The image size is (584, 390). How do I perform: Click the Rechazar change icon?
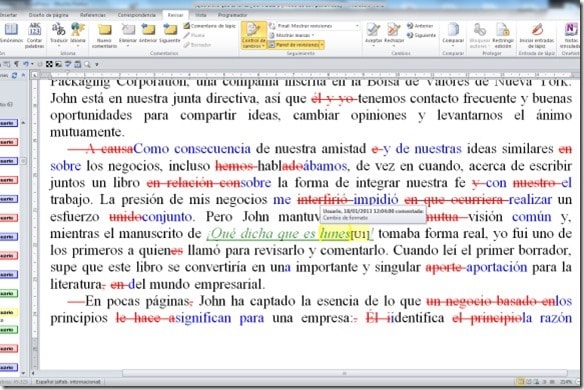point(394,30)
